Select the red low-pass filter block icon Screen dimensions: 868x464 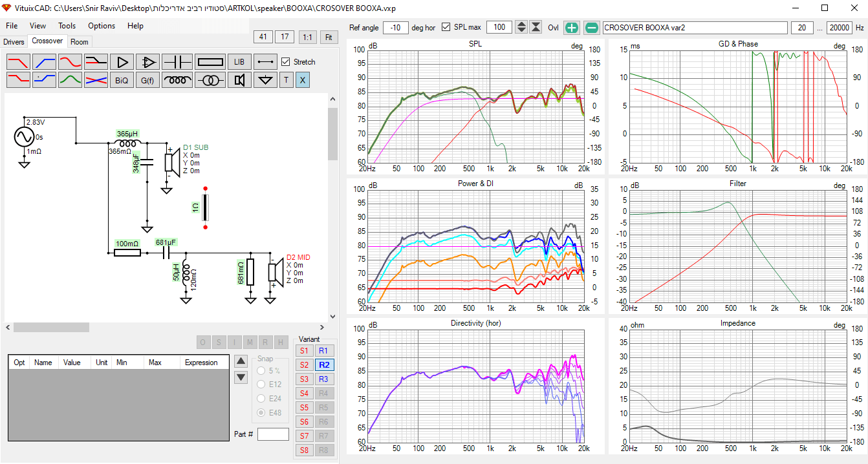tap(18, 62)
